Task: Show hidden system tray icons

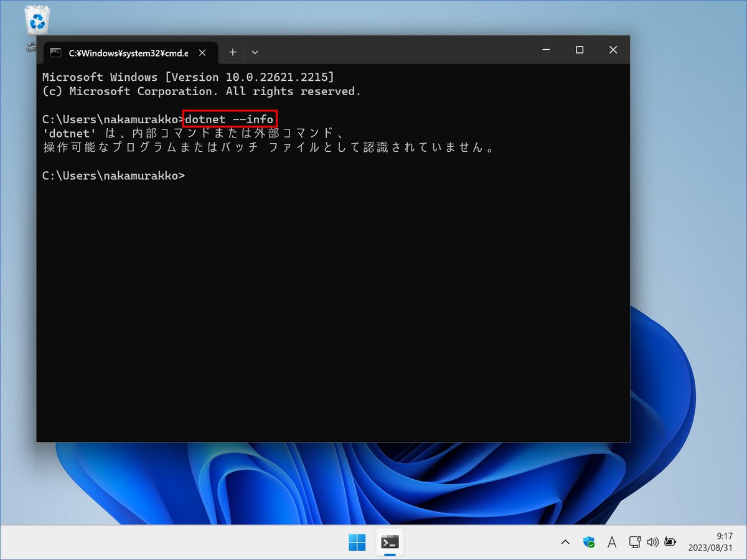Action: (x=565, y=543)
